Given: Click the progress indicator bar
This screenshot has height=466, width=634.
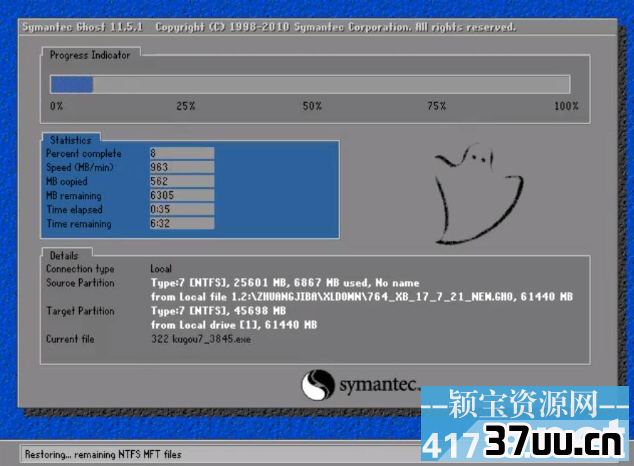Looking at the screenshot, I should pyautogui.click(x=310, y=84).
